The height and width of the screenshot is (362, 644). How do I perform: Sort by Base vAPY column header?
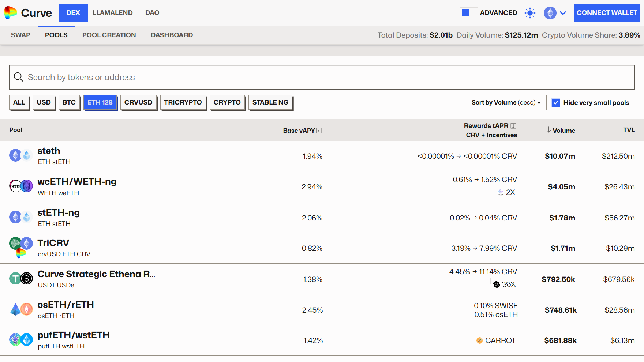tap(299, 131)
